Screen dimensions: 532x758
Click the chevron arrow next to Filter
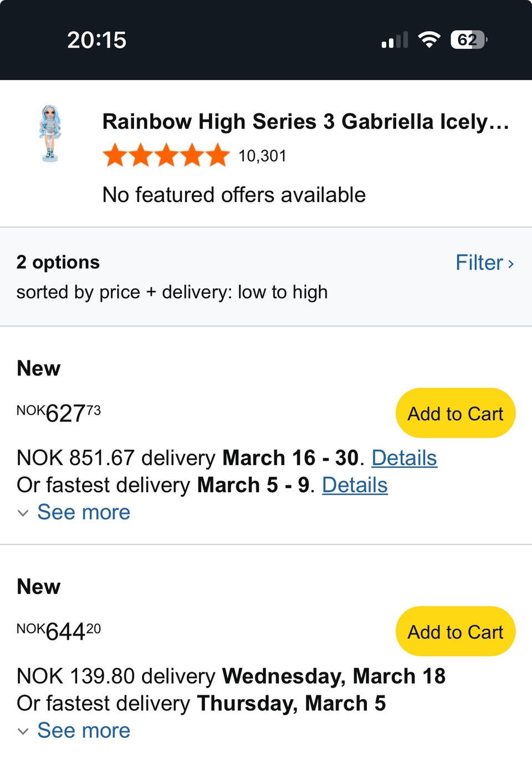coord(511,263)
